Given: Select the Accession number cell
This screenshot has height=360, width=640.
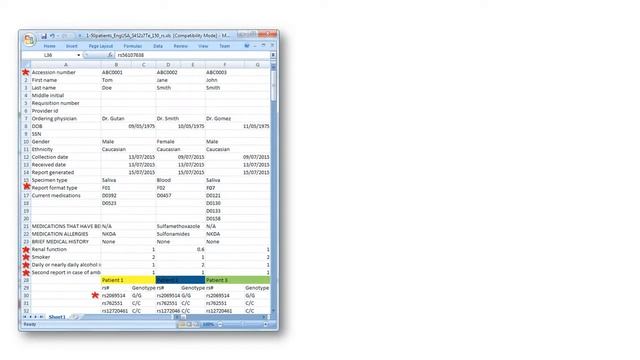Looking at the screenshot, I should coord(66,72).
